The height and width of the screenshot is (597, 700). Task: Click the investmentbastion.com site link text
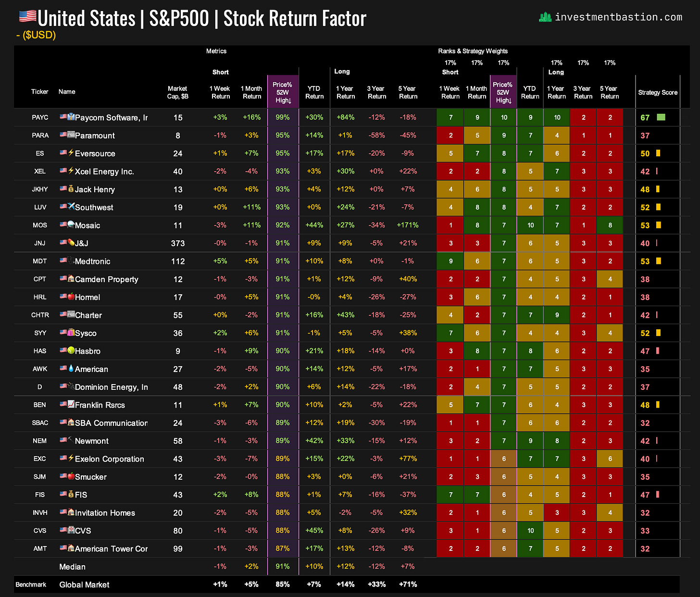click(x=618, y=17)
